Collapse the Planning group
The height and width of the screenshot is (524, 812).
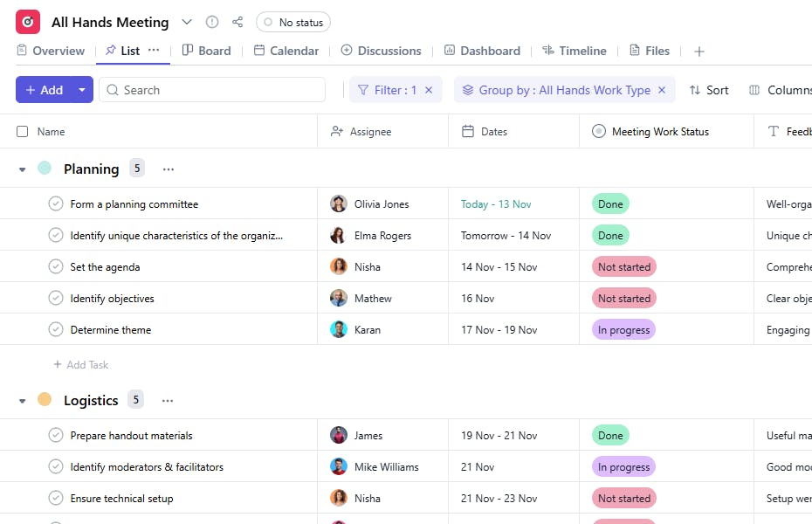pyautogui.click(x=23, y=169)
